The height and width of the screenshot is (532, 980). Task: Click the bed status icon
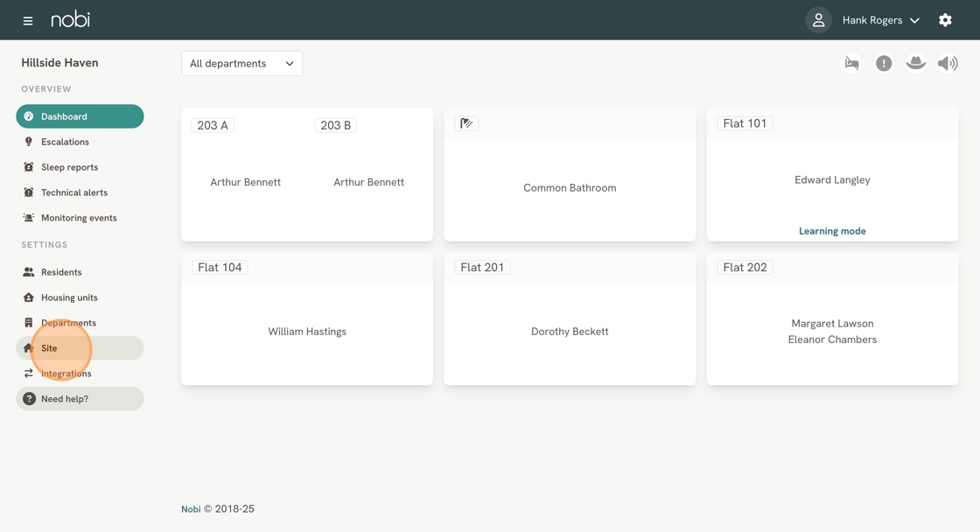click(851, 63)
